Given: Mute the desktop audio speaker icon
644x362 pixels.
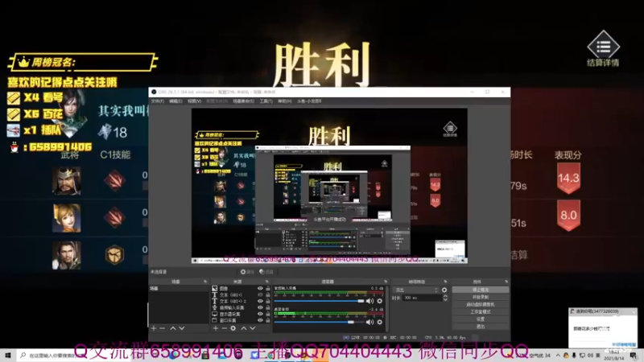Looking at the screenshot, I should coord(369,323).
